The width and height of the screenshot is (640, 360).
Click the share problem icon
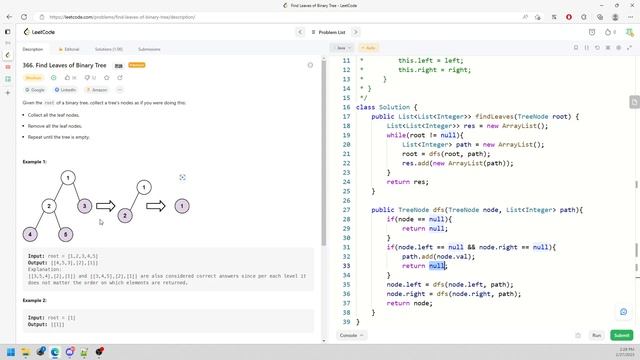(120, 78)
